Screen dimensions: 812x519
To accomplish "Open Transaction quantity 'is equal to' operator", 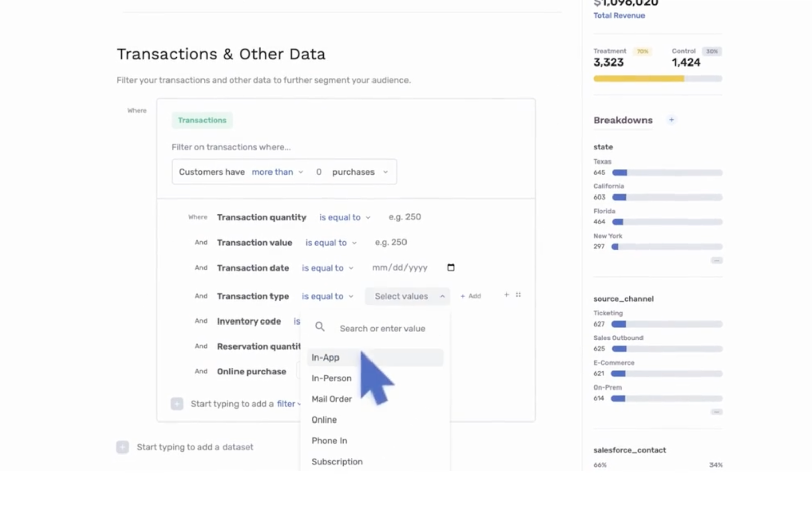I will (x=345, y=217).
